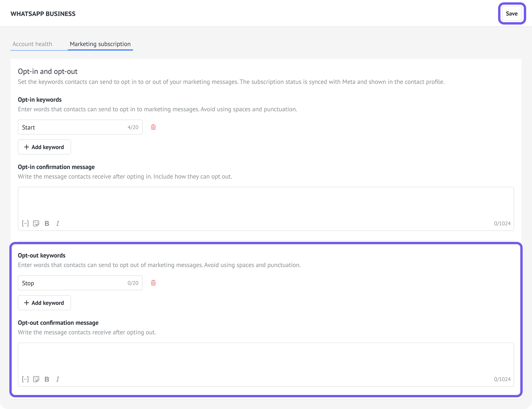Screen dimensions: 532x409
Task: Switch to the Account health tab
Action: pos(32,44)
